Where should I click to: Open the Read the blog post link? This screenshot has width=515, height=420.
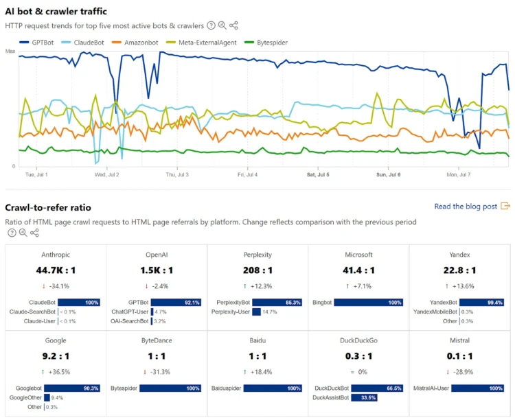[466, 206]
